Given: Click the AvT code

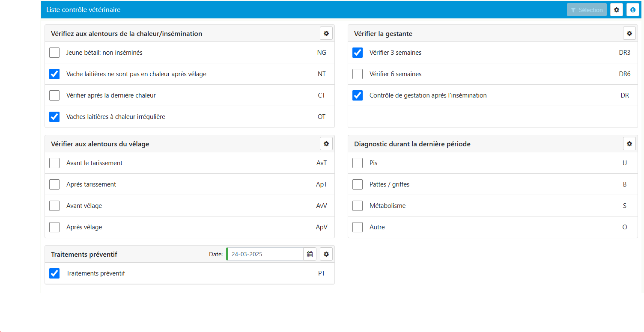Looking at the screenshot, I should (x=322, y=163).
